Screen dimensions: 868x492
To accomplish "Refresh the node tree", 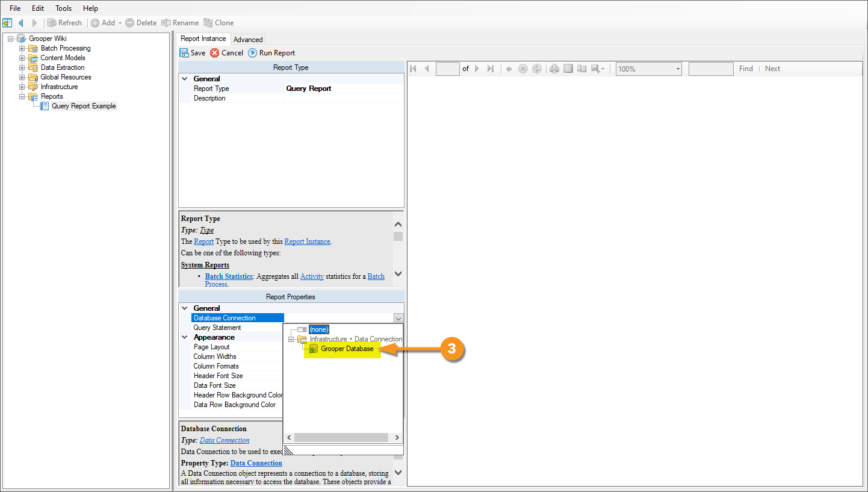I will point(64,23).
